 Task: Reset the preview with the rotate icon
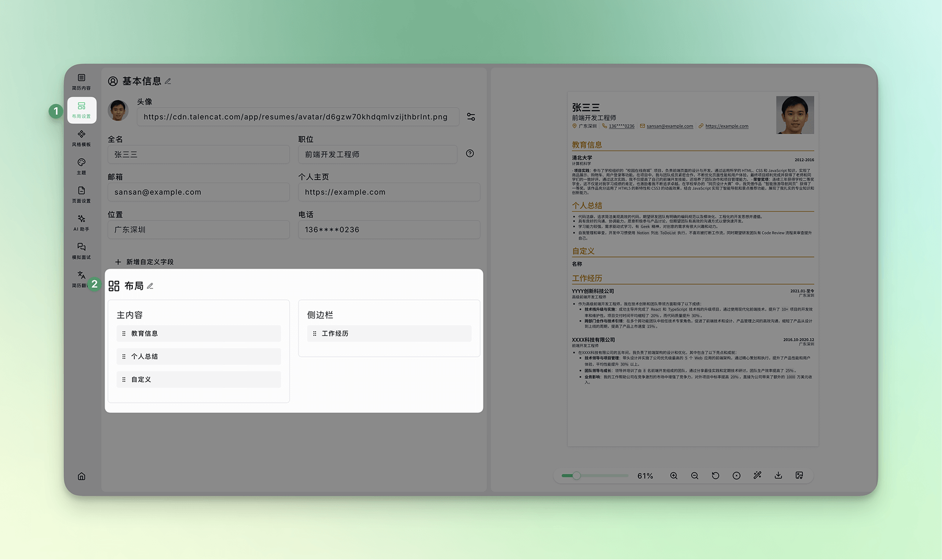(716, 476)
